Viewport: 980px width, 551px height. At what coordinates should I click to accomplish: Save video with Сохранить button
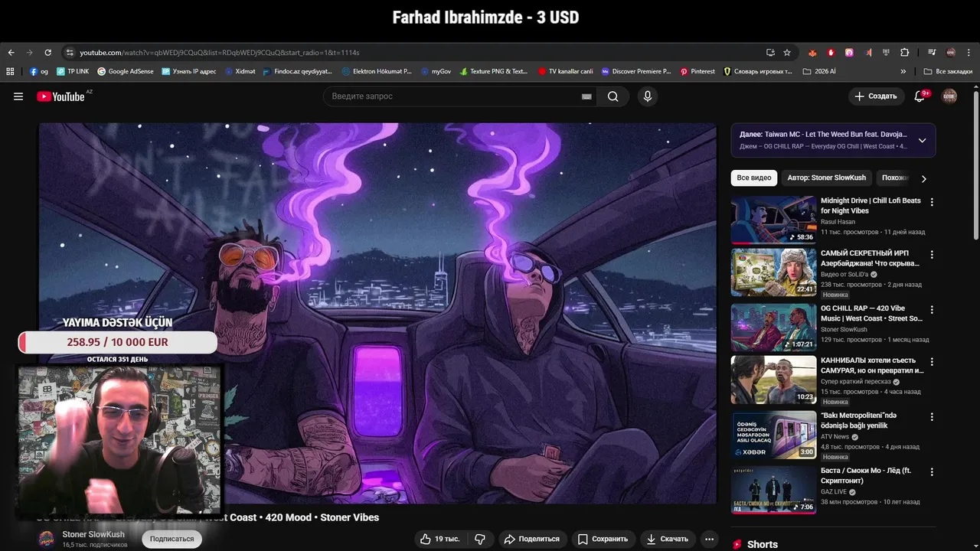(x=603, y=539)
